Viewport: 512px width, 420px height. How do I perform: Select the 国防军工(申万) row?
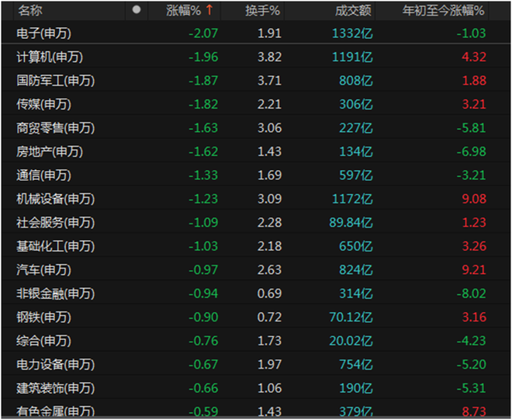tap(256, 81)
